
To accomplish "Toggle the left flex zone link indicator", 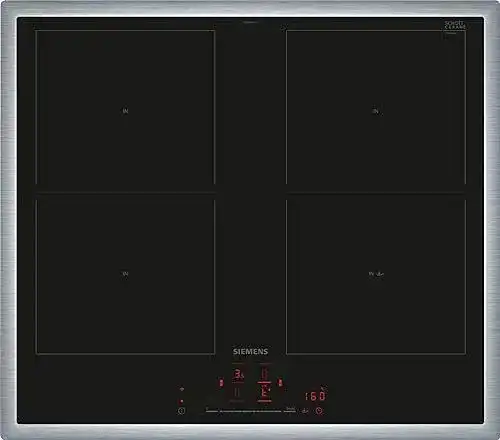I will 221,382.
